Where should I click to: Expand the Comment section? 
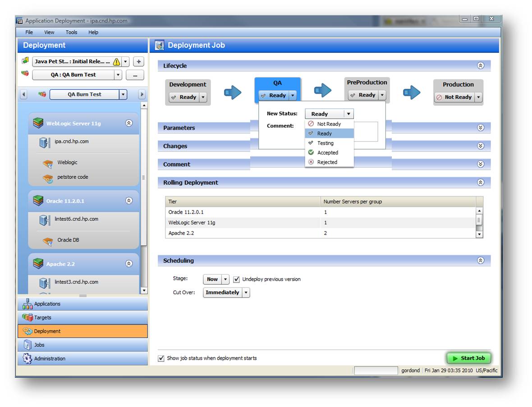[x=481, y=164]
